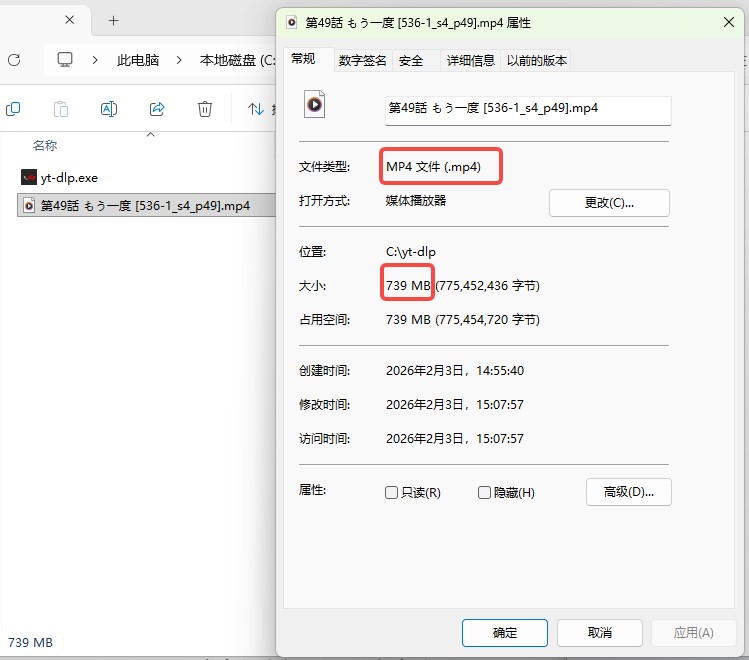Click the Explorer share icon
The width and height of the screenshot is (749, 660).
[157, 109]
